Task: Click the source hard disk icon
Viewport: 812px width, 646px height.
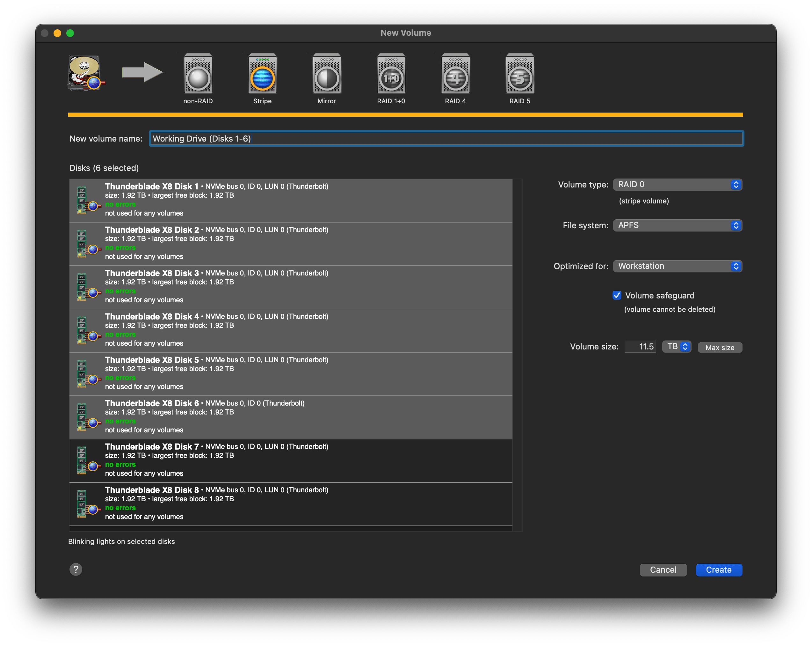Action: [x=85, y=73]
